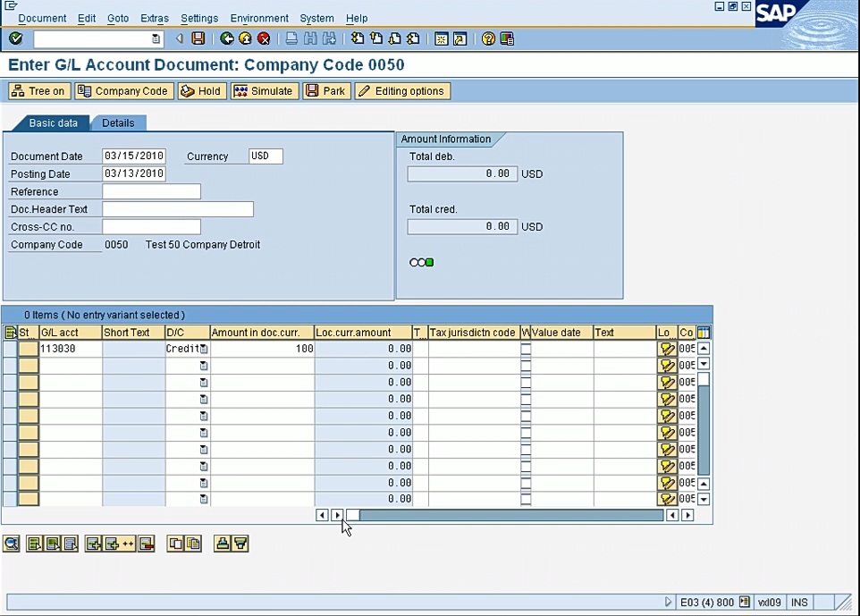Click the Last Page icon
860x616 pixels.
click(x=414, y=38)
